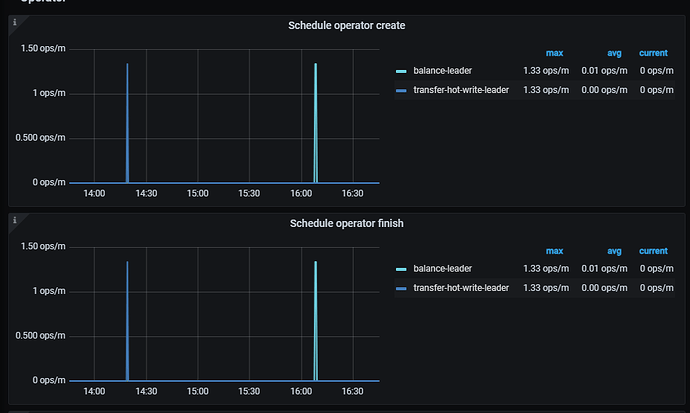Click the spike before 14:30 in finish graph
The image size is (690, 413).
click(127, 320)
